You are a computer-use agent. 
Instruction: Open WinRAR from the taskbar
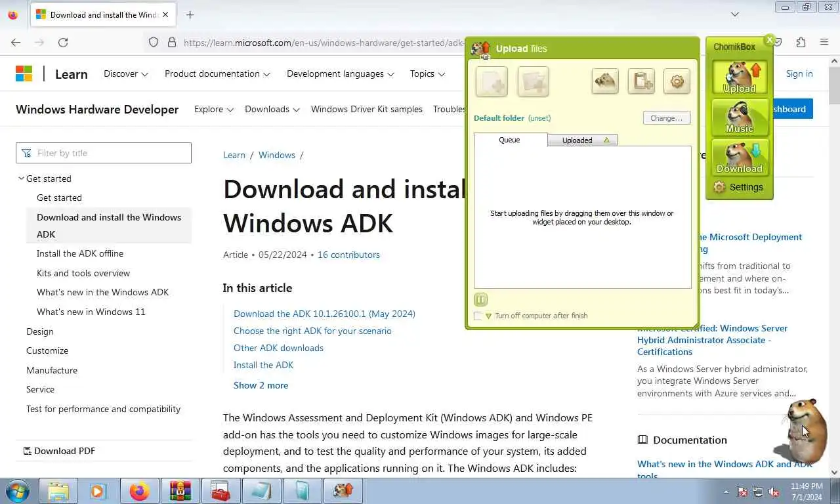[180, 491]
